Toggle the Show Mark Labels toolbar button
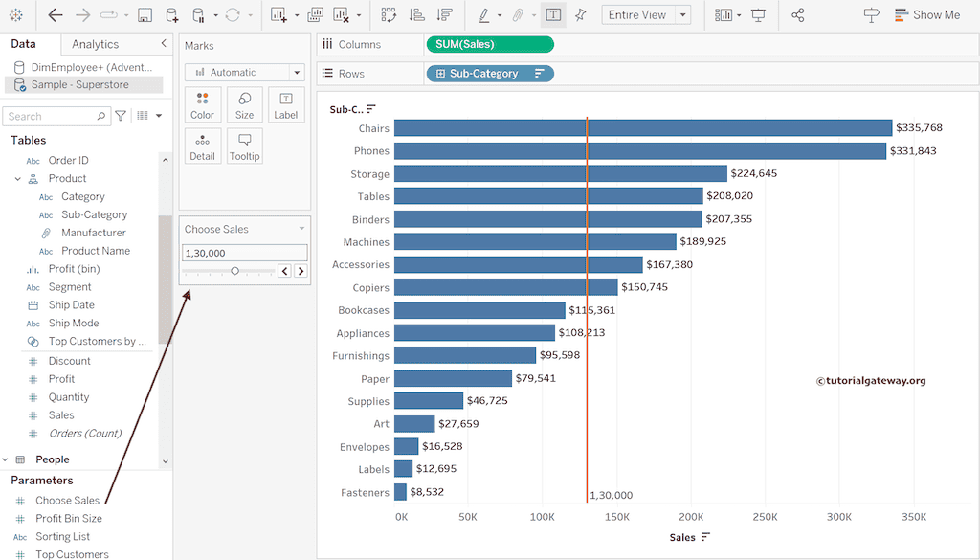The width and height of the screenshot is (980, 560). click(553, 15)
